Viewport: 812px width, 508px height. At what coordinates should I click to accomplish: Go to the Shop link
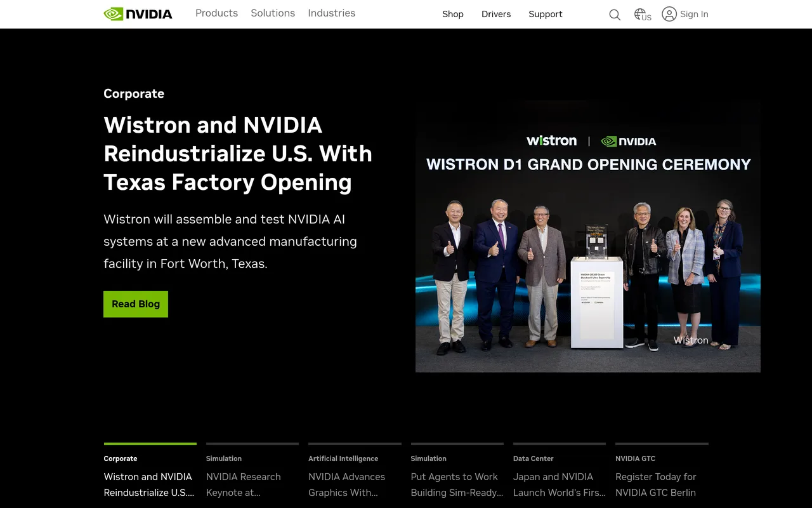click(x=453, y=14)
